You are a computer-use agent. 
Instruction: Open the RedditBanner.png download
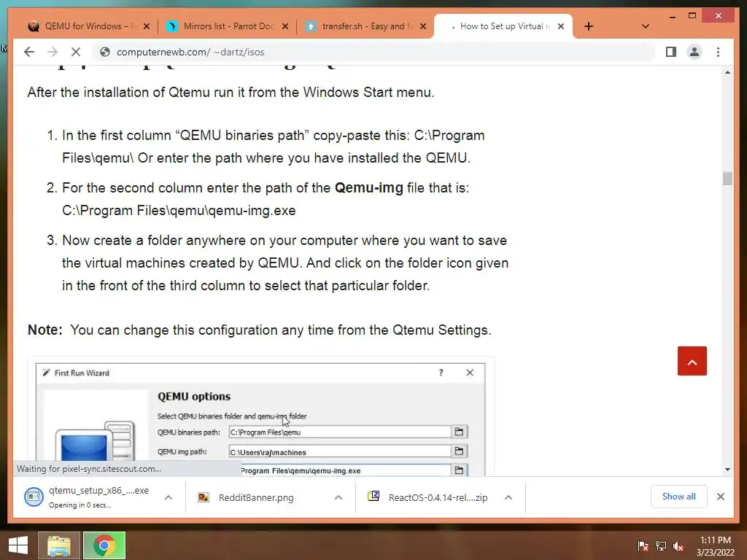(x=256, y=497)
